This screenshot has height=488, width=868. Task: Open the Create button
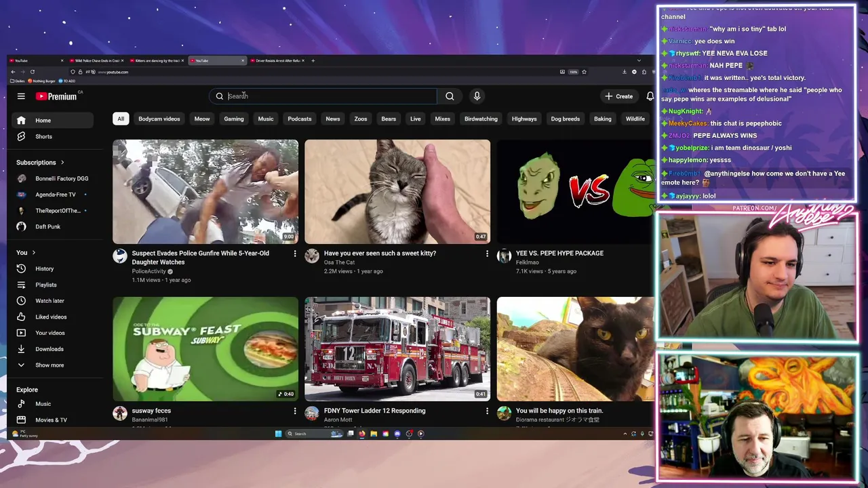619,96
